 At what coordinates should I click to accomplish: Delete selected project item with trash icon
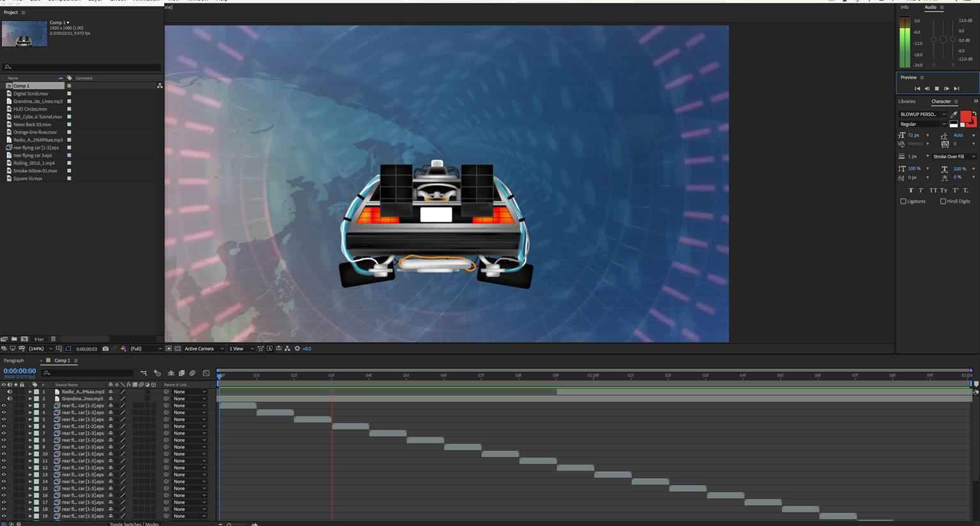(53, 339)
